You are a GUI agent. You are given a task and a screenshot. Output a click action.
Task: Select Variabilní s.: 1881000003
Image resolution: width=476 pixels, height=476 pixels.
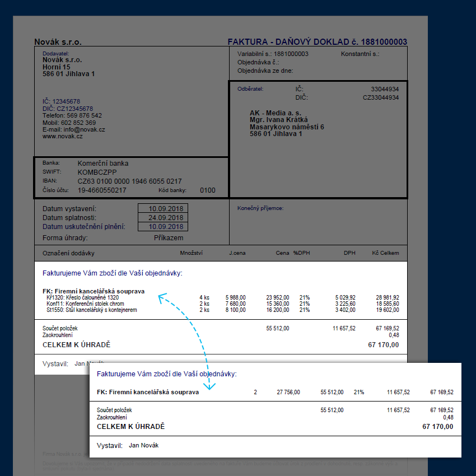[273, 54]
